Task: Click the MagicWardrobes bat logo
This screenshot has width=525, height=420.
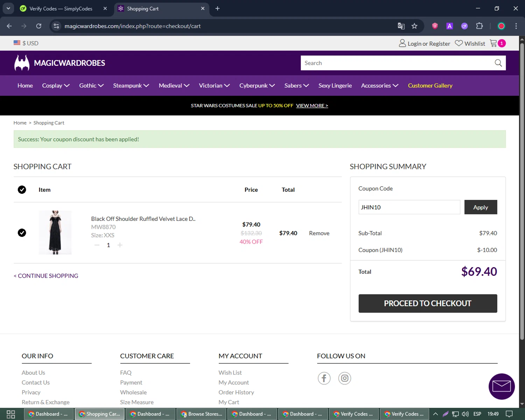Action: tap(22, 63)
